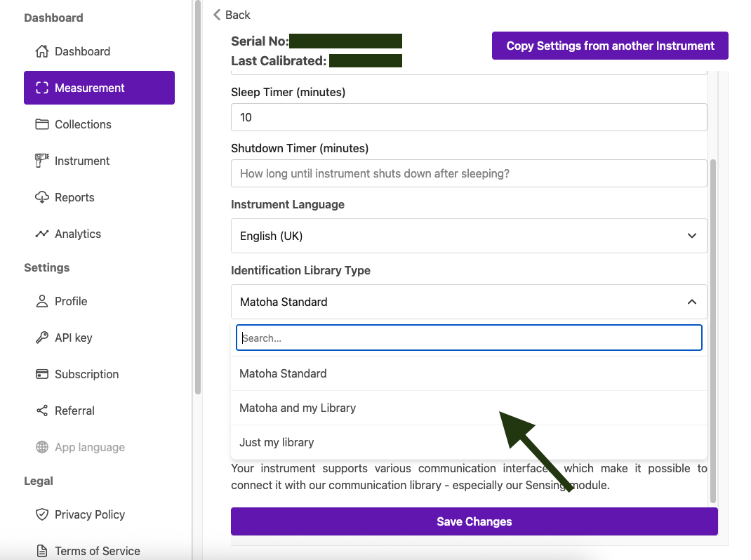Click the Privacy Policy shield icon
This screenshot has height=560, width=751.
tap(42, 514)
